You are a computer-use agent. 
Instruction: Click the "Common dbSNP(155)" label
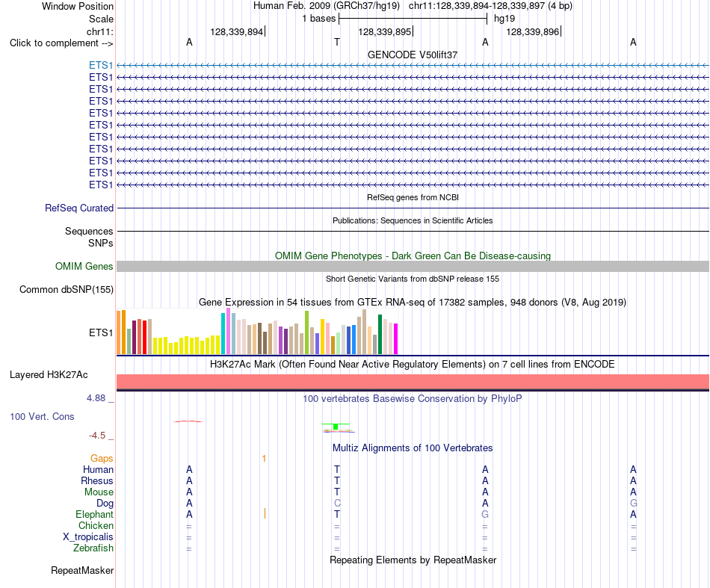pos(67,289)
